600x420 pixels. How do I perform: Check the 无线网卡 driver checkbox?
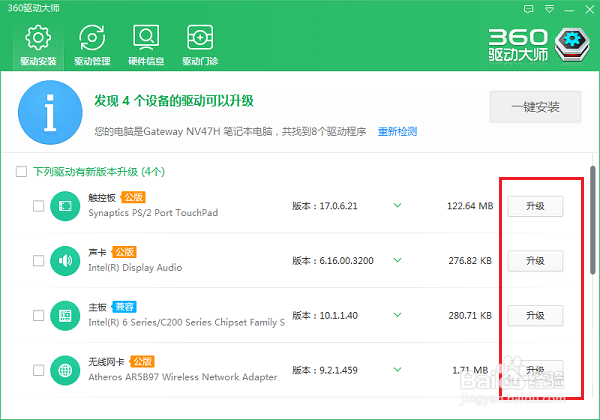coord(39,370)
